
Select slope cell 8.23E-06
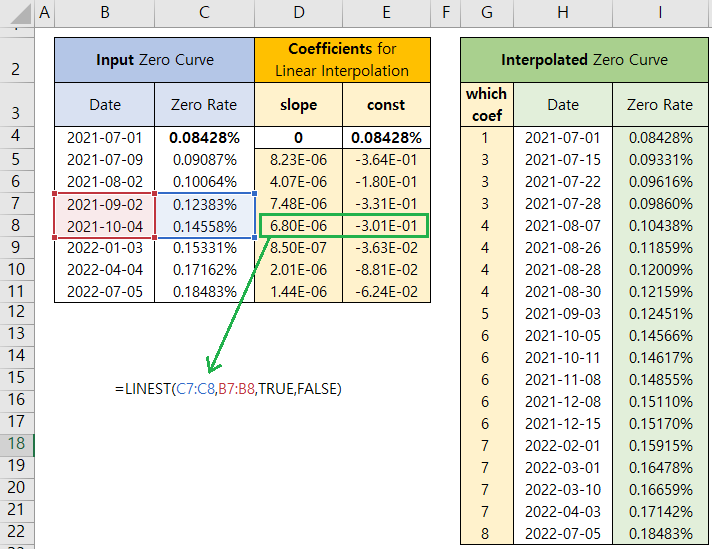coord(298,160)
